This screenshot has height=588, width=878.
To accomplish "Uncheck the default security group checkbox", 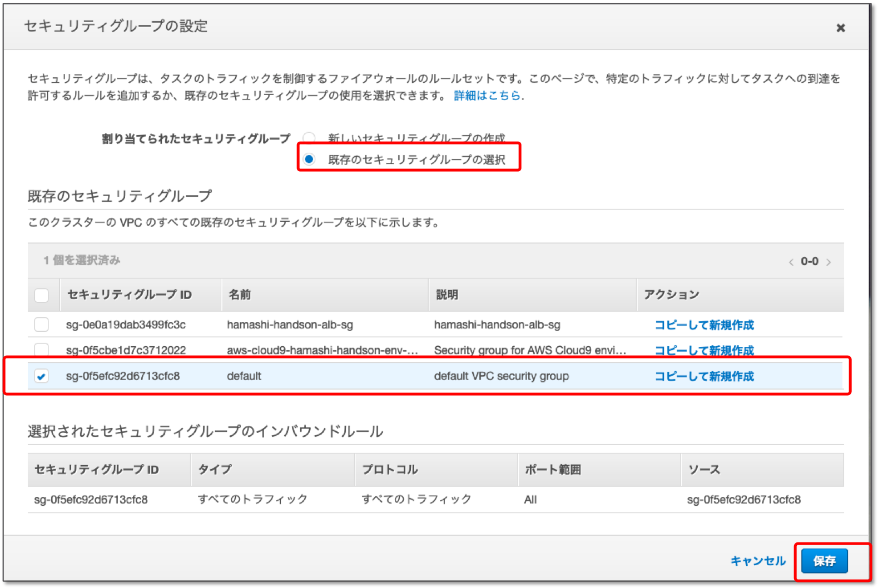I will click(42, 376).
